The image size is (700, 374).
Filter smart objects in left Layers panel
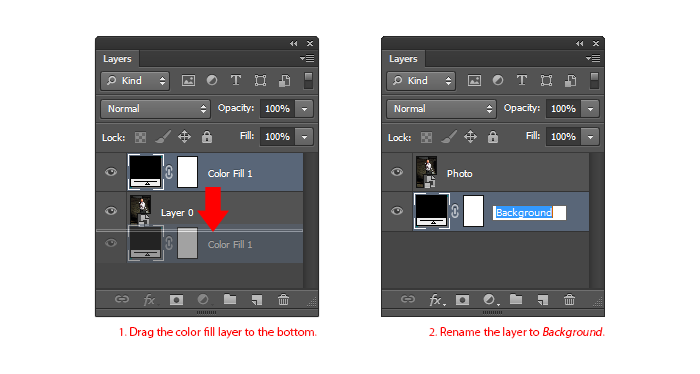point(284,81)
